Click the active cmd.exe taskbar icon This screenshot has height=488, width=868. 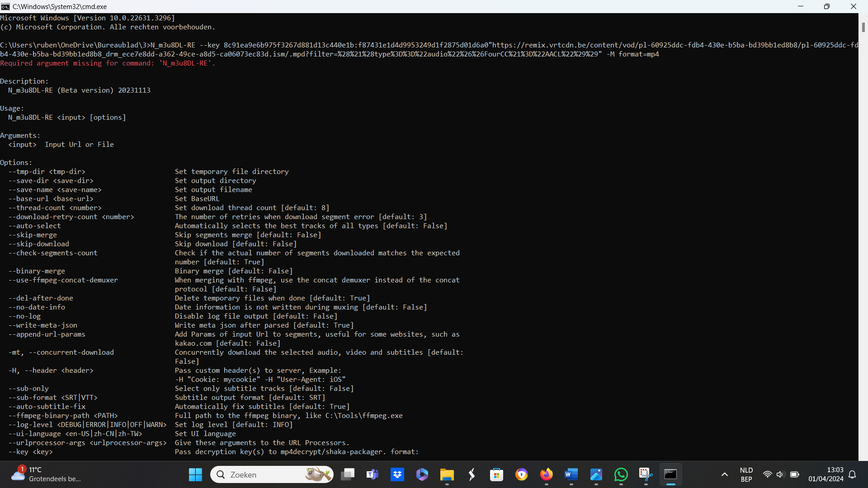[x=670, y=474]
